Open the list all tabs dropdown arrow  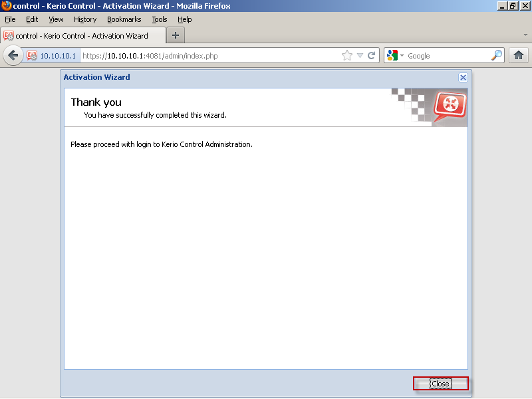pos(525,35)
